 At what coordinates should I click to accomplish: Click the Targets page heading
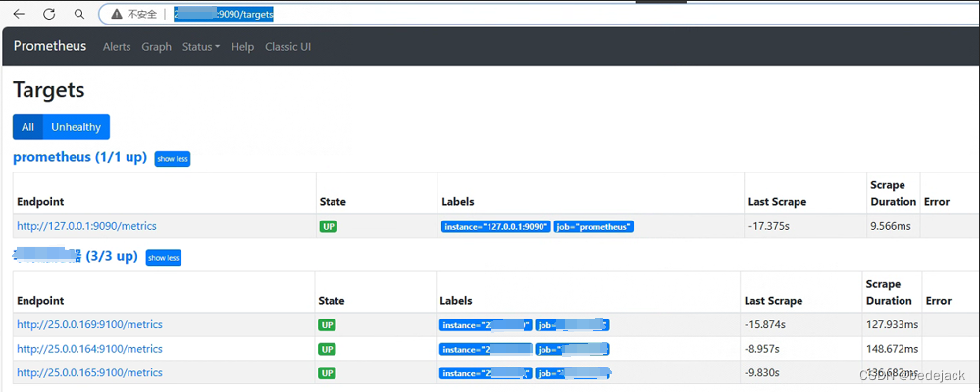point(49,90)
